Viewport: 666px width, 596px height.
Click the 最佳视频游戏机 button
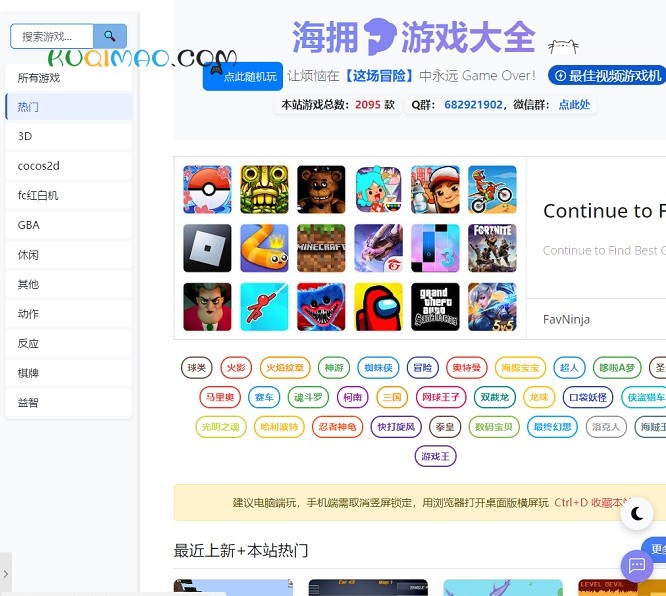pos(607,76)
